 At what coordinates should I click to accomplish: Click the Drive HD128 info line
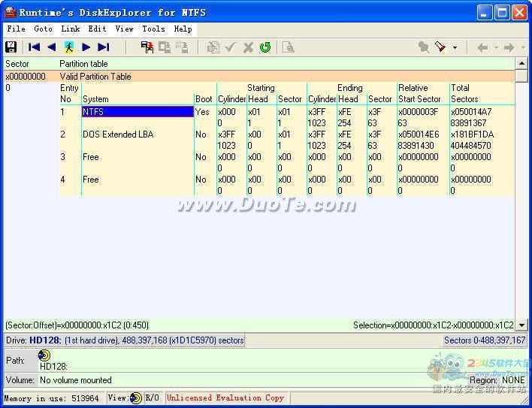125,340
